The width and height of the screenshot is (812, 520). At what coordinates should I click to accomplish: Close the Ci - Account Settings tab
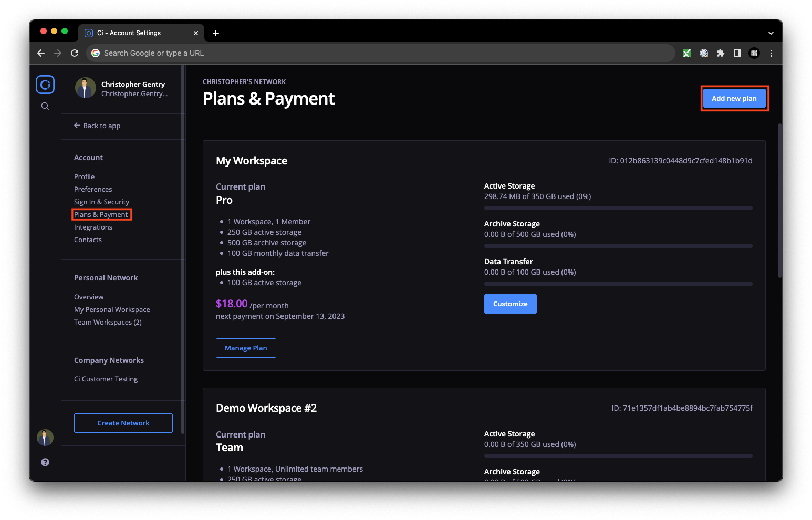click(x=196, y=33)
